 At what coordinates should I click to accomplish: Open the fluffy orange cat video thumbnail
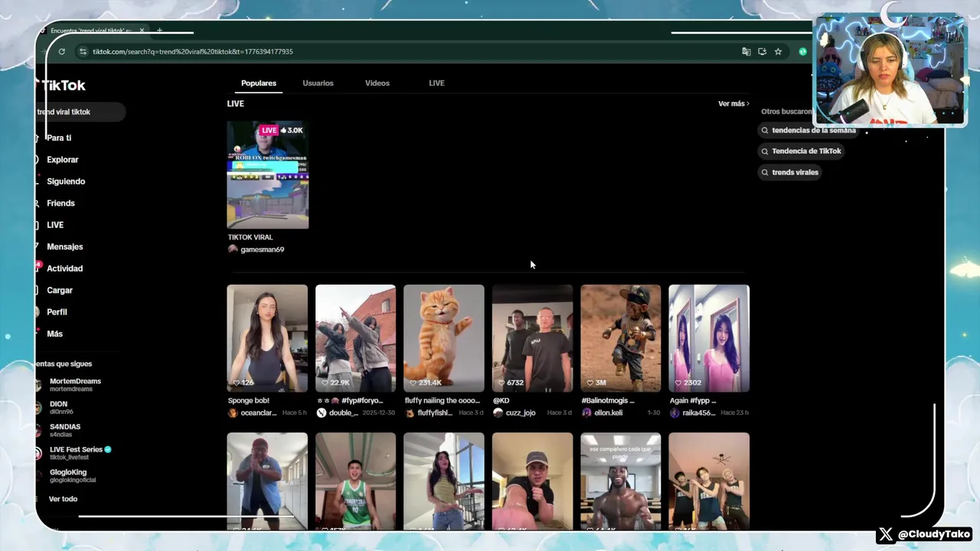tap(444, 338)
